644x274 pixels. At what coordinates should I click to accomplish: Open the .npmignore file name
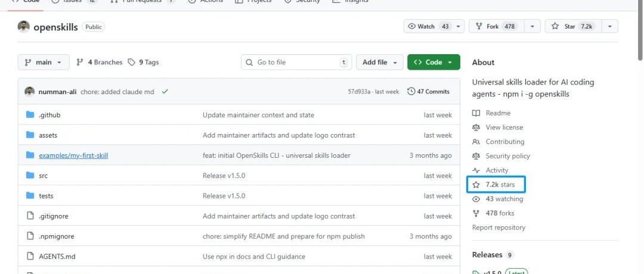[57, 236]
